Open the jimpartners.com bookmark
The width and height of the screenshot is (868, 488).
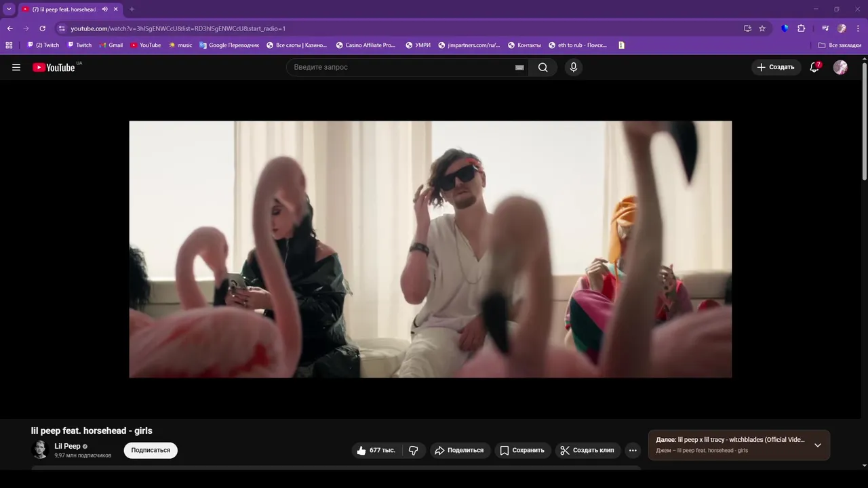[x=469, y=45]
